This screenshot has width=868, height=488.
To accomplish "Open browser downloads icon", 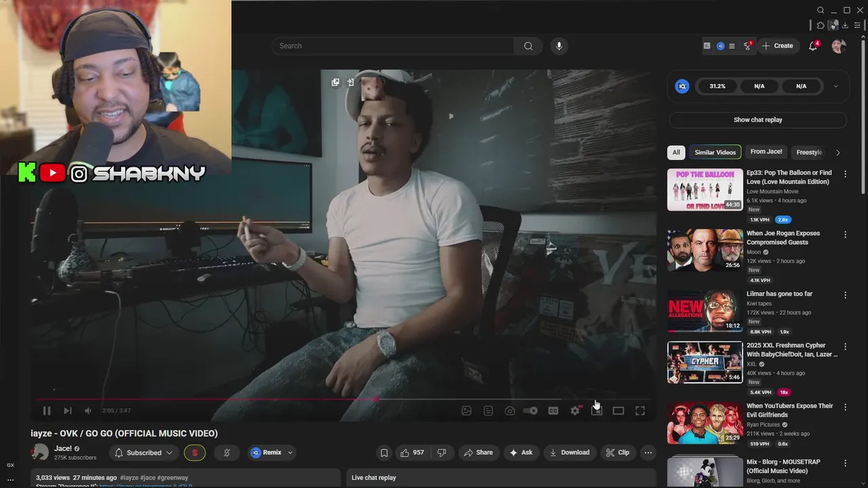I will point(845,25).
